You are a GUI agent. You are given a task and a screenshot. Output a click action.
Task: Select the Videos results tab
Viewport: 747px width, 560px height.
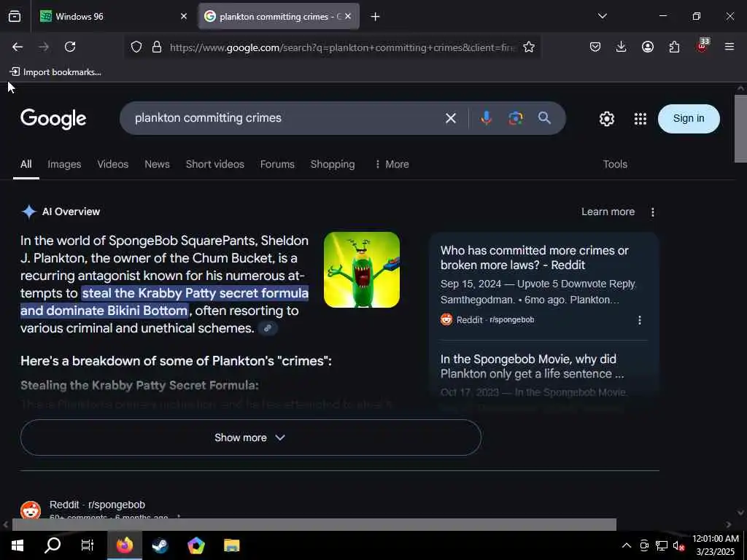pos(113,164)
